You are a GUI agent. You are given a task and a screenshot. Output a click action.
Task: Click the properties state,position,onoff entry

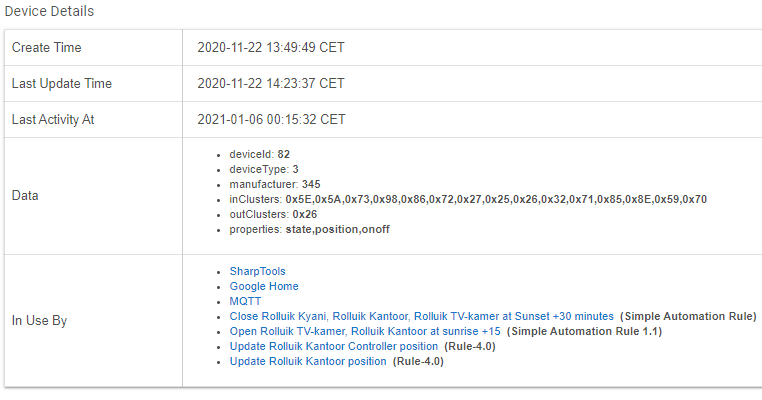click(310, 230)
